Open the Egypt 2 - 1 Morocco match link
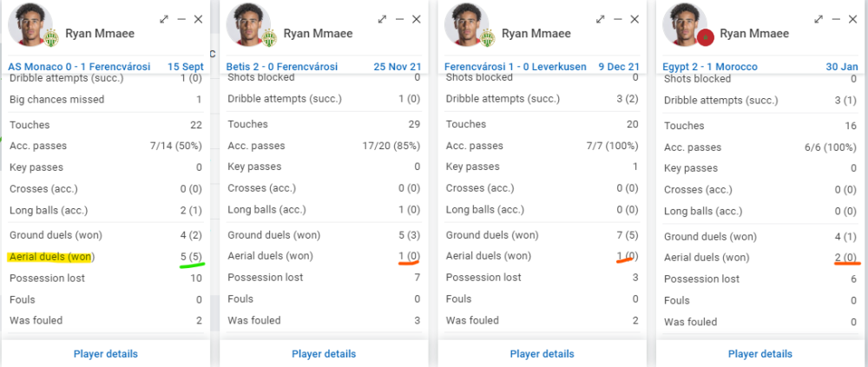Screen dimensions: 868x367 (710, 67)
